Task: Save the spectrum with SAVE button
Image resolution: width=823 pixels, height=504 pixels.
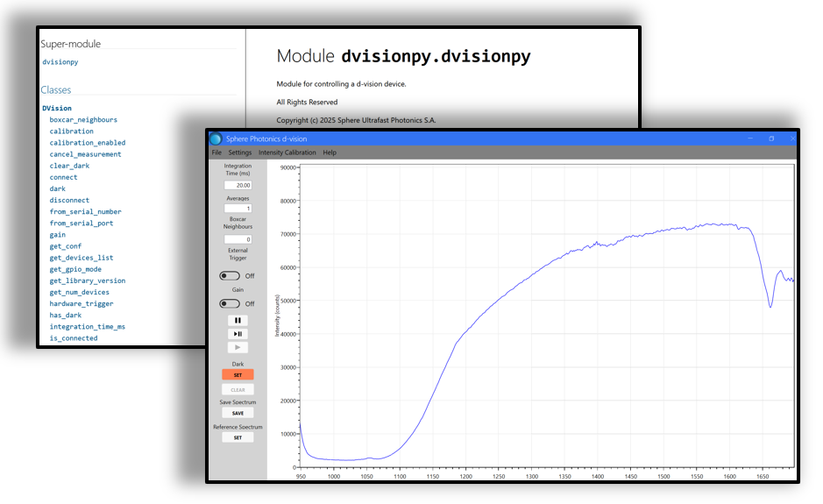Action: [238, 413]
